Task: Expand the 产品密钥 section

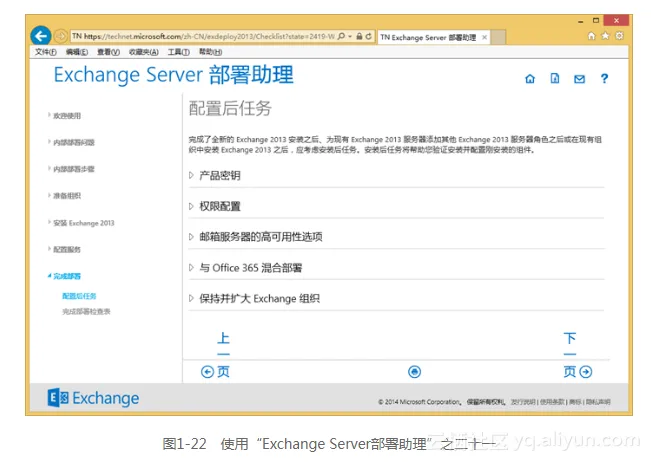Action: [x=219, y=175]
